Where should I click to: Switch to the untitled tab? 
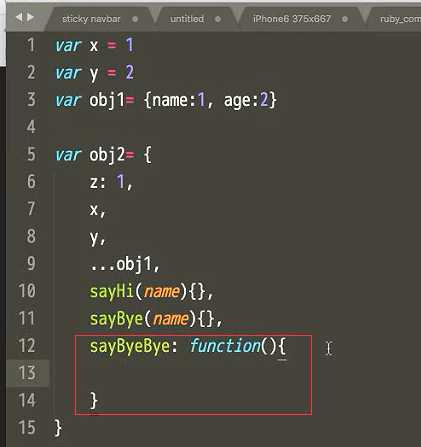tap(187, 19)
